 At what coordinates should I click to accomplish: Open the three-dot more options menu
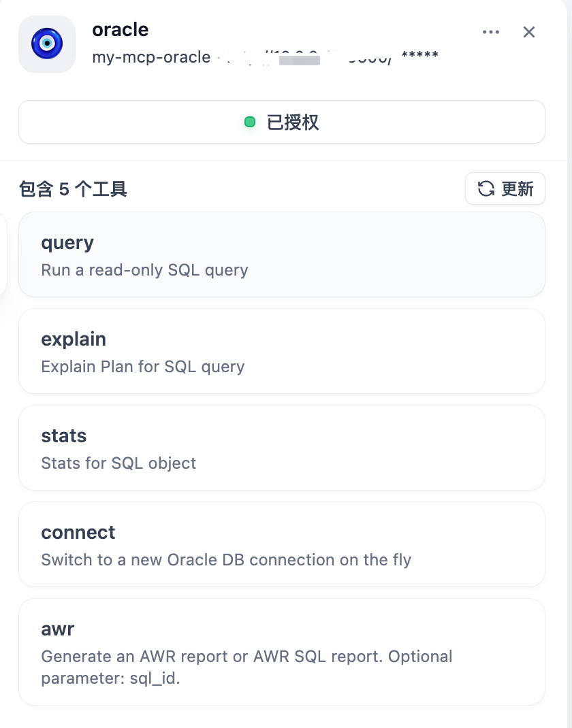click(490, 32)
